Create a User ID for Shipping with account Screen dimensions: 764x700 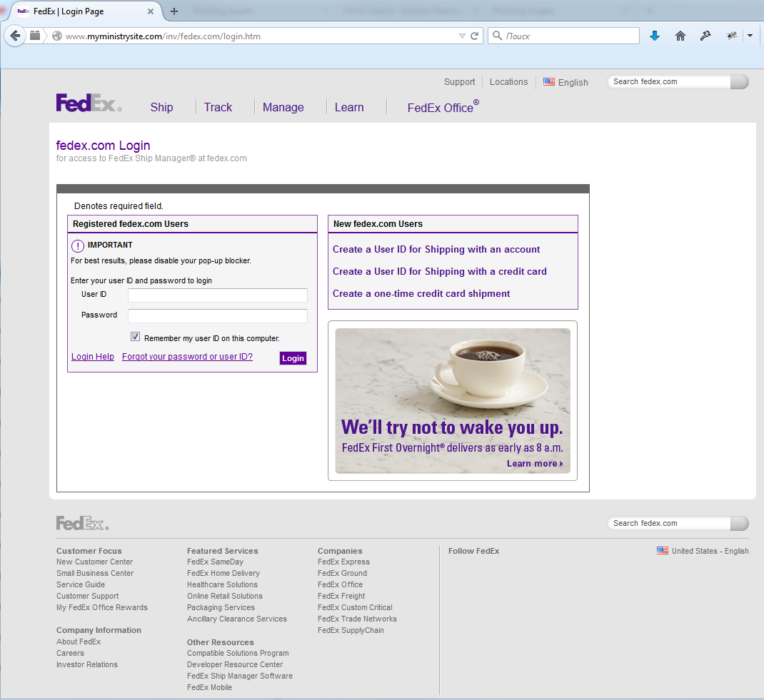coord(436,249)
